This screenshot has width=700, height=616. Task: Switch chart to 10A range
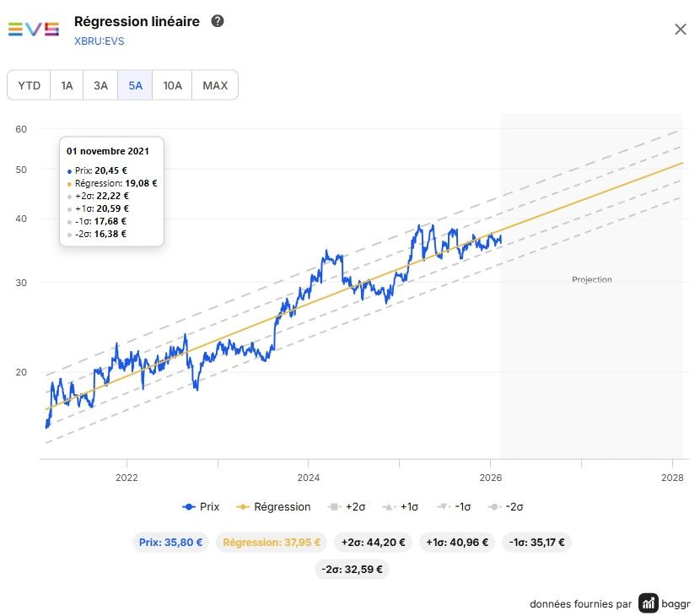click(172, 85)
